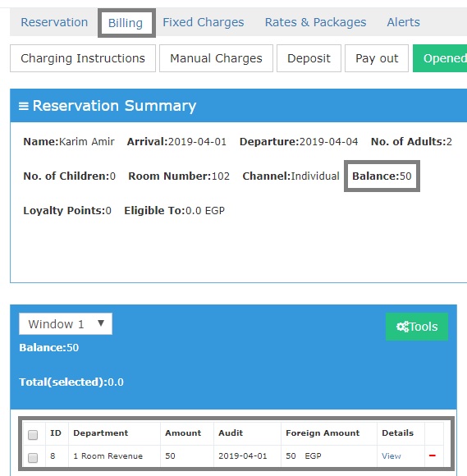Open the Alerts tab
The image size is (467, 476).
(x=403, y=22)
